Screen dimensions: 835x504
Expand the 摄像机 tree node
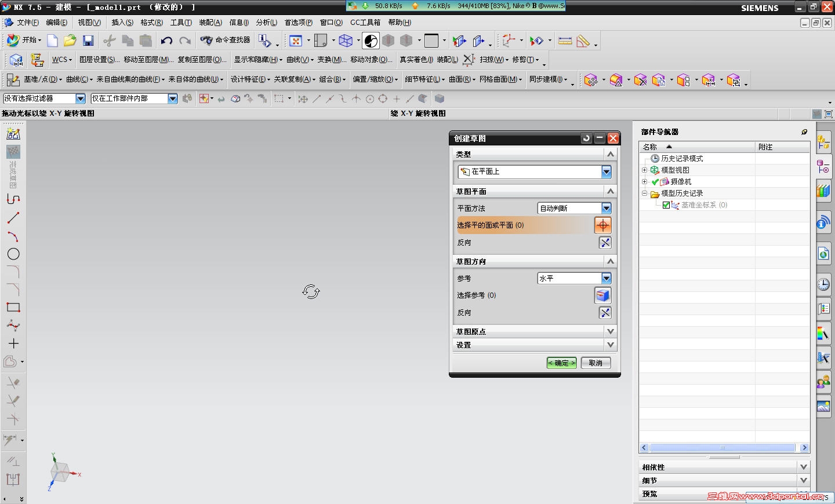point(644,182)
